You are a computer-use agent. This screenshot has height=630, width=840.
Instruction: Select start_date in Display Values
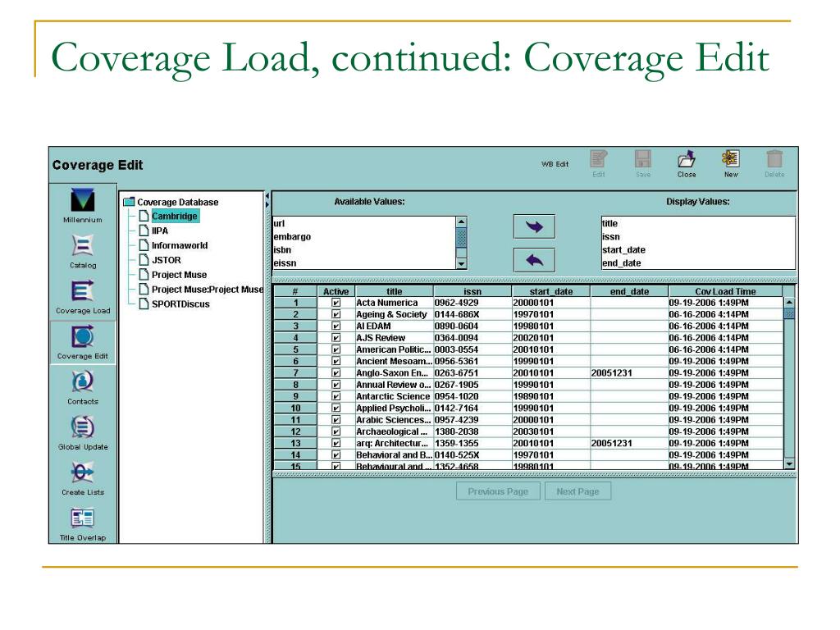[x=623, y=249]
